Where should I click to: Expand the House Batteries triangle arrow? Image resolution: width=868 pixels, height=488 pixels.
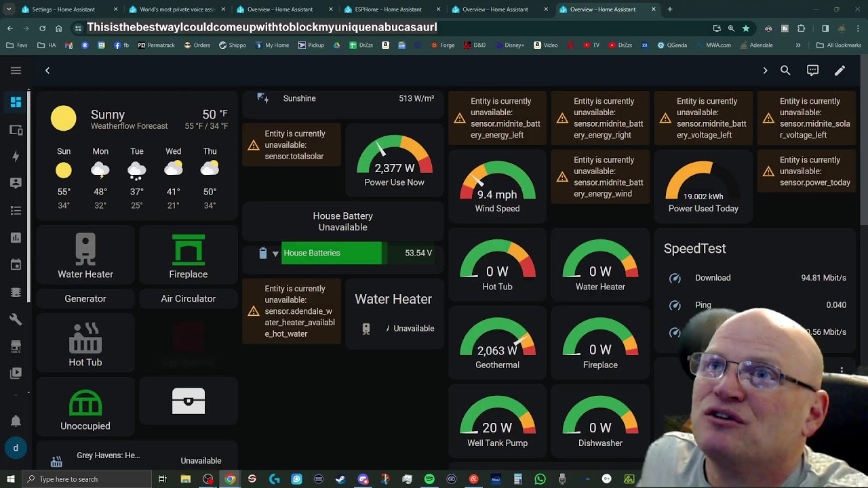pos(275,253)
